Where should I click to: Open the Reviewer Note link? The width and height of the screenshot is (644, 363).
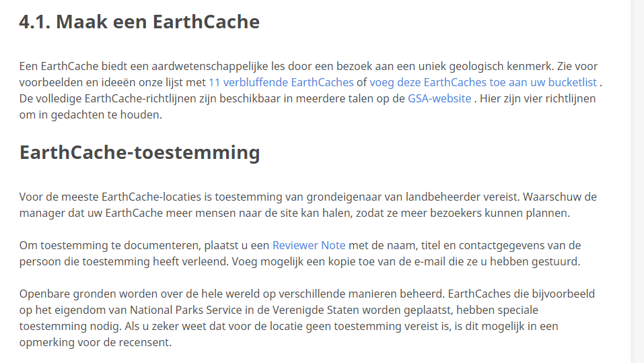(309, 245)
